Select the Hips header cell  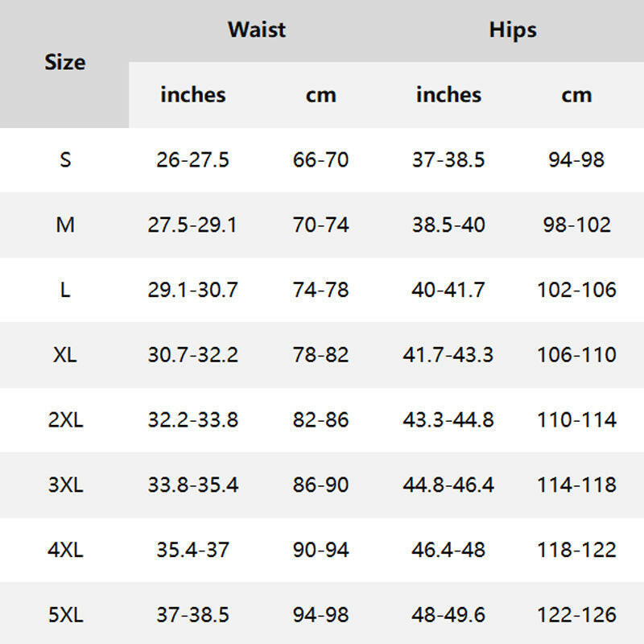coord(513,31)
